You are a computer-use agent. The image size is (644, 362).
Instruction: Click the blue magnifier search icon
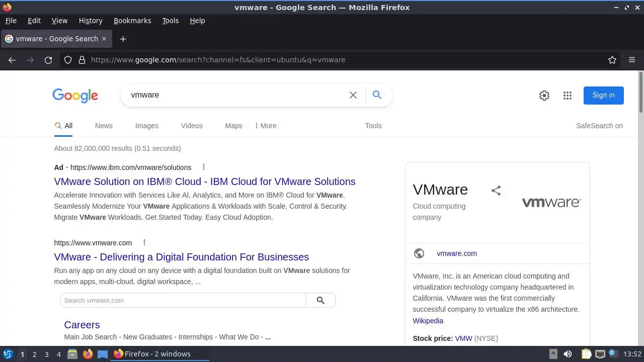[x=377, y=95]
